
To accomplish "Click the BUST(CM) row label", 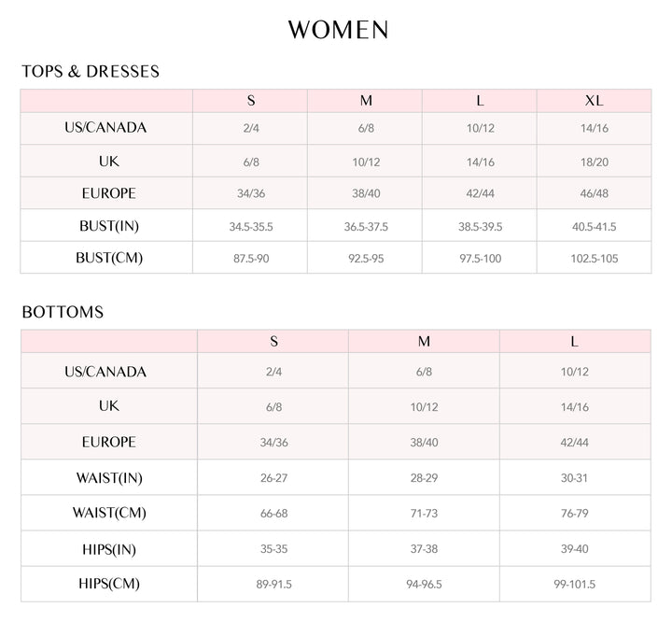I will [x=109, y=258].
